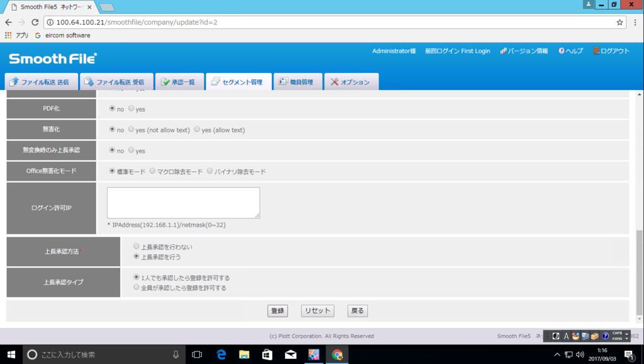This screenshot has height=364, width=644.
Task: Open the volume tray icon
Action: coord(580,355)
